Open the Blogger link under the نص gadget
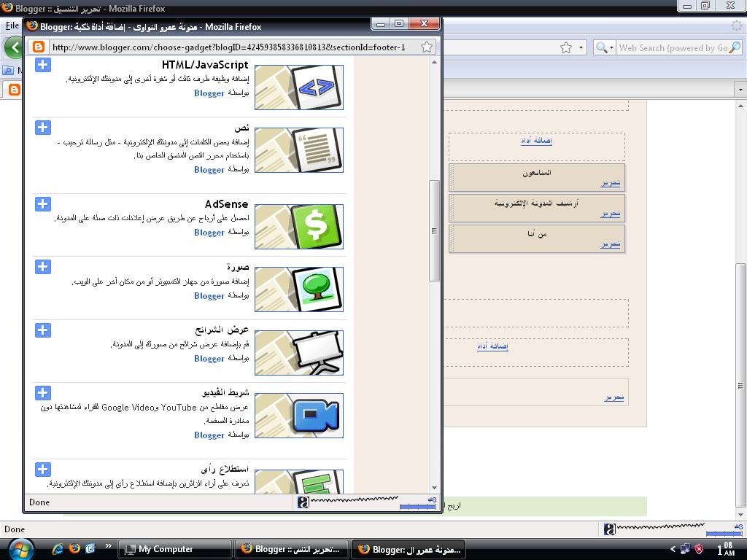 tap(209, 169)
